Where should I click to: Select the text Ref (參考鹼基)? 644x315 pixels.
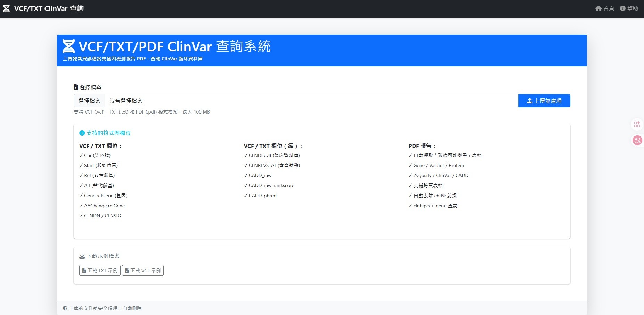(x=99, y=175)
